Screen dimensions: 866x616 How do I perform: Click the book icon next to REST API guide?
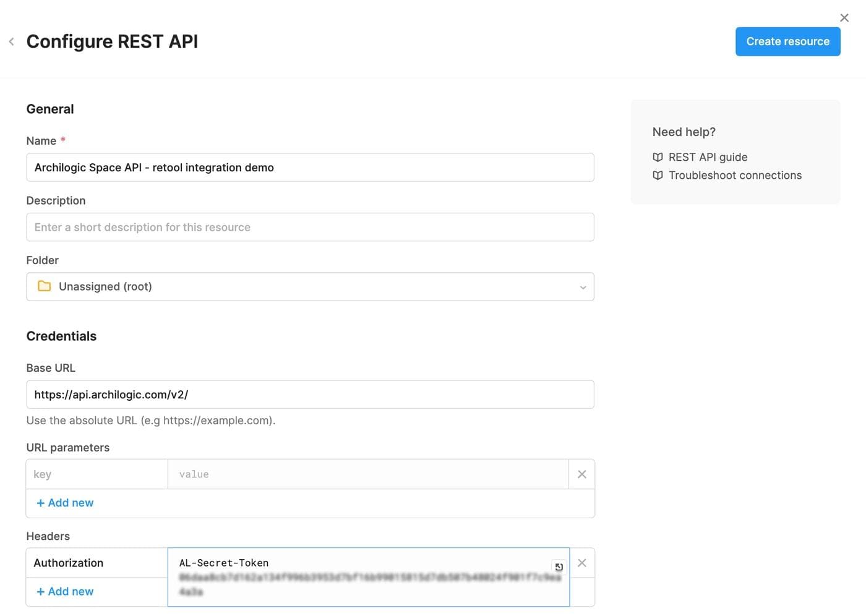point(658,157)
